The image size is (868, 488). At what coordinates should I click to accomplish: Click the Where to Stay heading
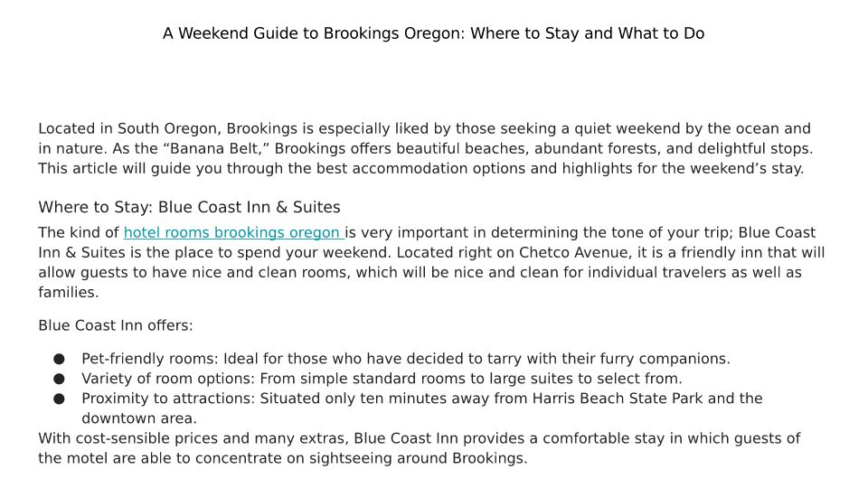[x=189, y=208]
